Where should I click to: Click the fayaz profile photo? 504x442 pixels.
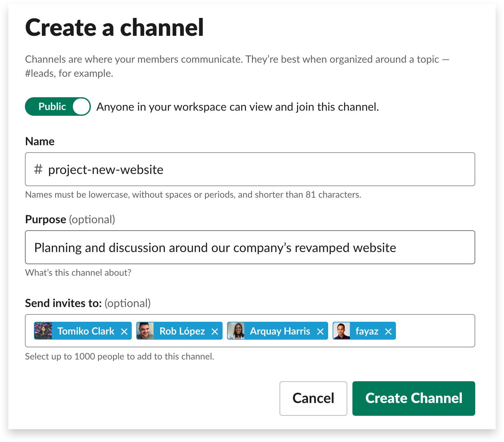(342, 331)
